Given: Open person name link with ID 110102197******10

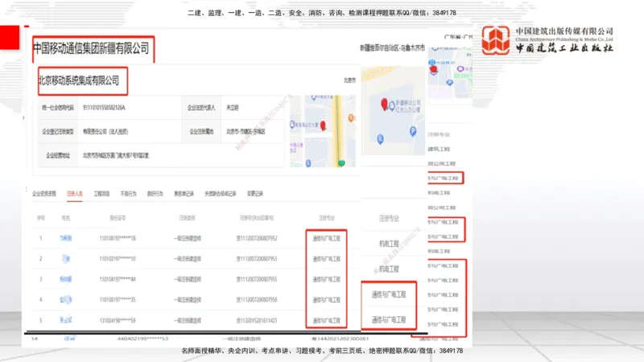Looking at the screenshot, I should (x=66, y=258).
